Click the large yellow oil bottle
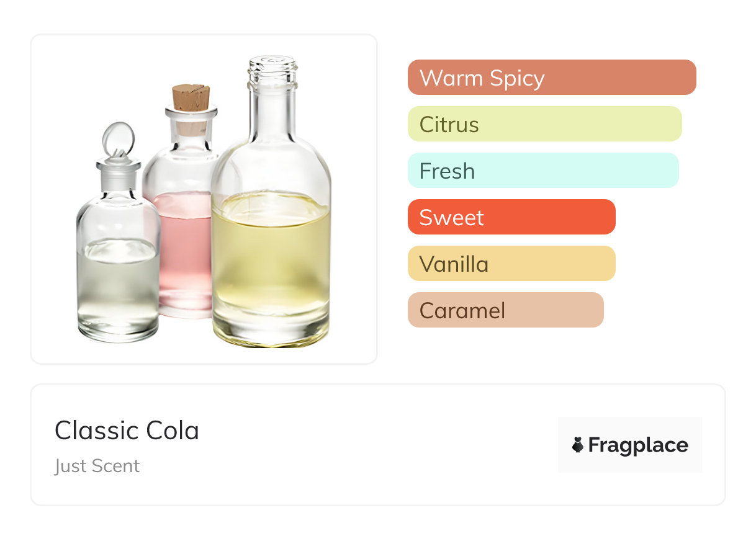 pos(271,261)
